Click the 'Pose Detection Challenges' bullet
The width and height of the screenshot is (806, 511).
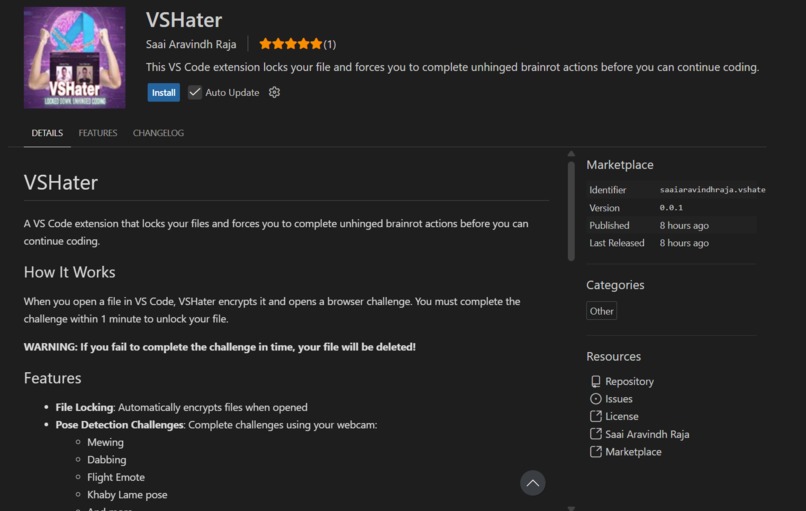216,425
